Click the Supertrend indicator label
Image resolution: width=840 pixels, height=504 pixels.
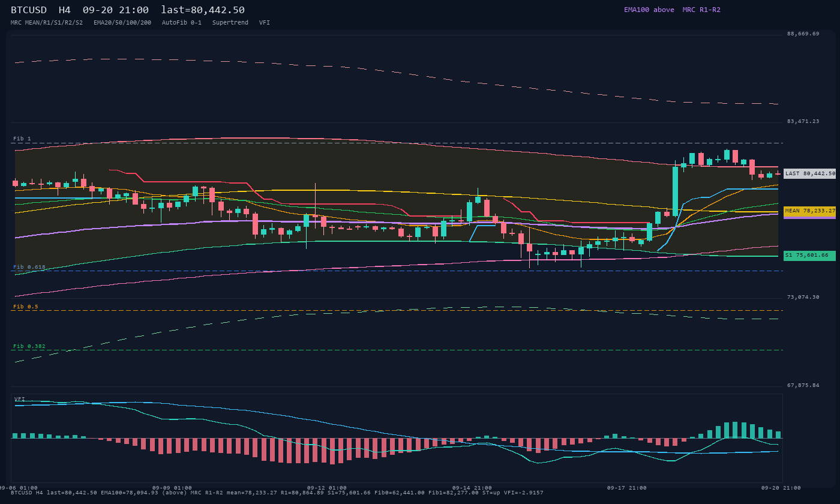(230, 23)
